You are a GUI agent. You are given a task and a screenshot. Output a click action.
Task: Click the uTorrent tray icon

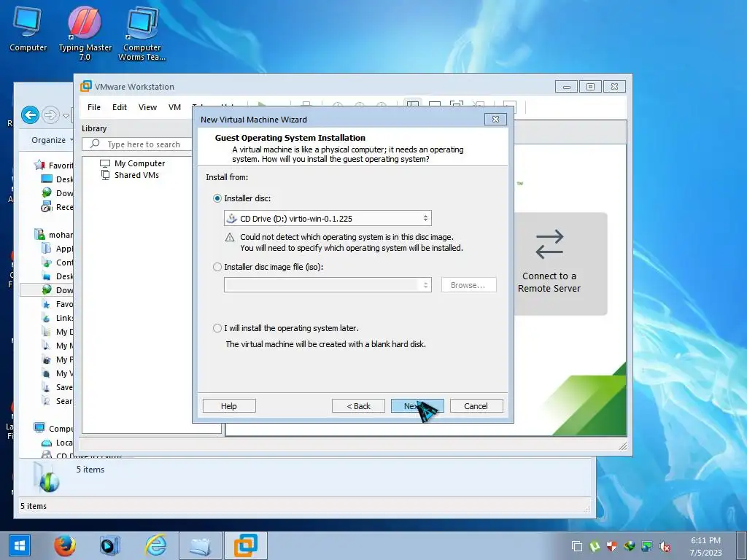point(595,546)
